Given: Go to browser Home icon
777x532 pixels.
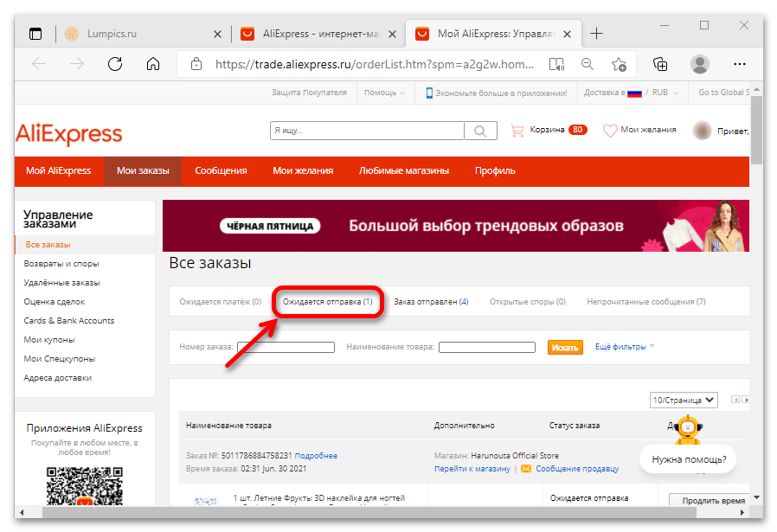Looking at the screenshot, I should point(153,64).
